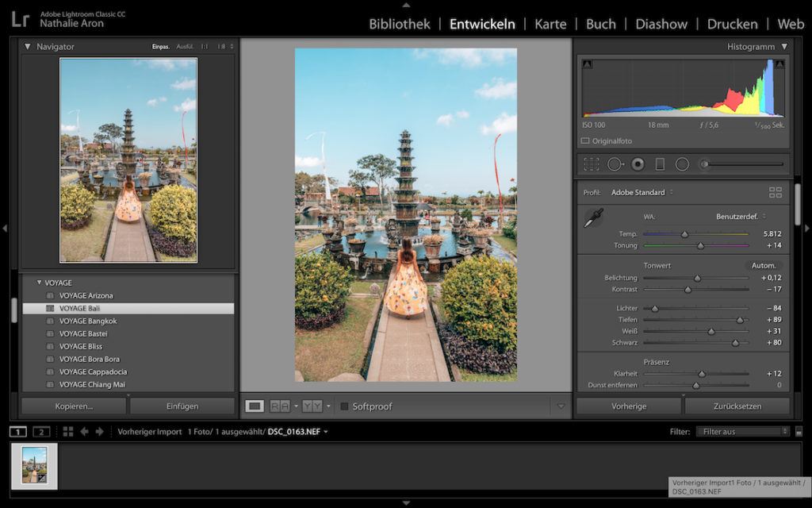
Task: Select the Crop Overlay tool
Action: click(591, 164)
